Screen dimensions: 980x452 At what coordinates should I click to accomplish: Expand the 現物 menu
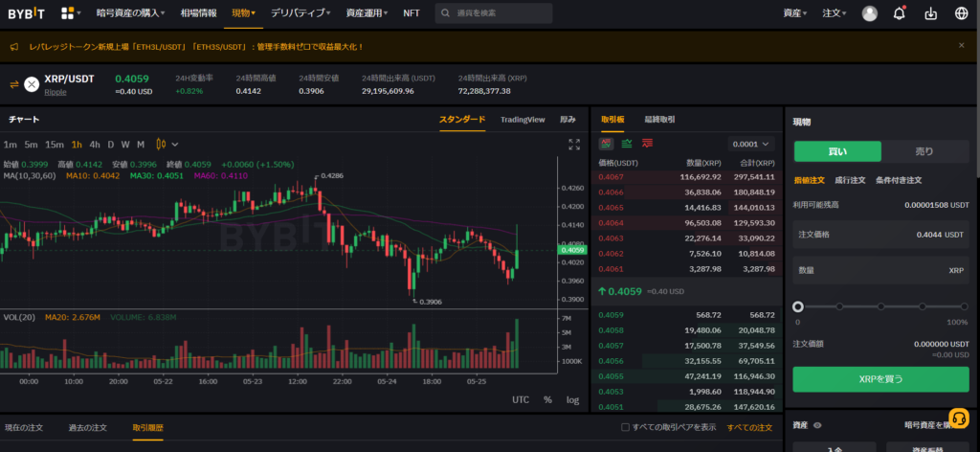[243, 13]
